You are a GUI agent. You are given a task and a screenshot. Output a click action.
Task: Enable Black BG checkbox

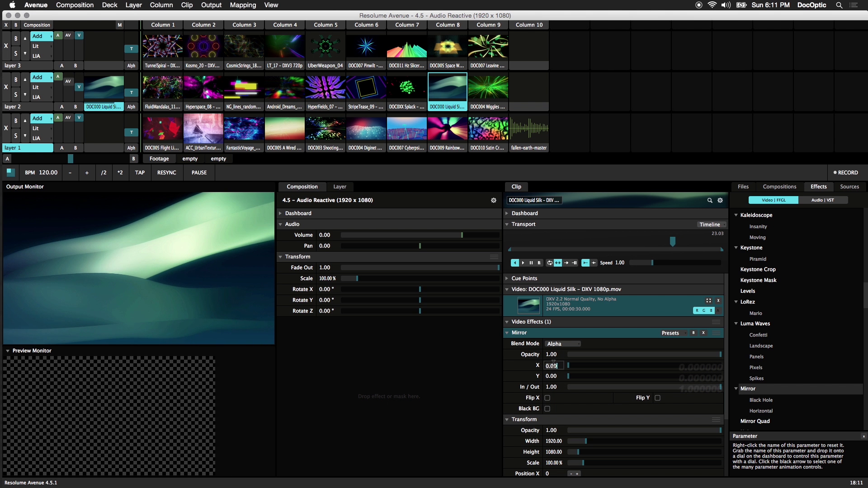[x=547, y=409]
